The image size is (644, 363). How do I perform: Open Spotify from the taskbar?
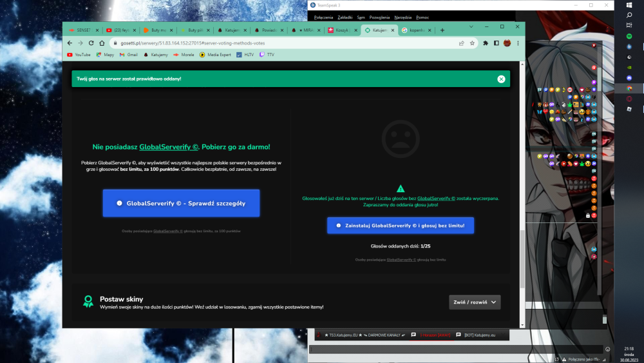[629, 36]
